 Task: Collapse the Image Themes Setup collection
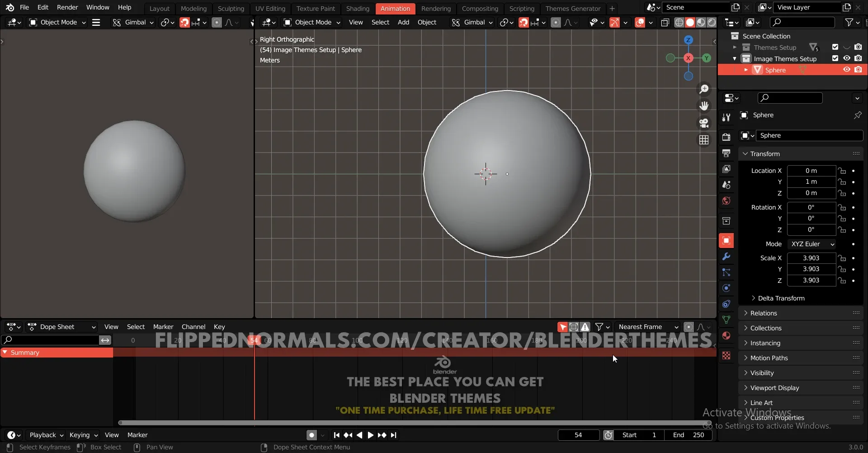point(735,58)
